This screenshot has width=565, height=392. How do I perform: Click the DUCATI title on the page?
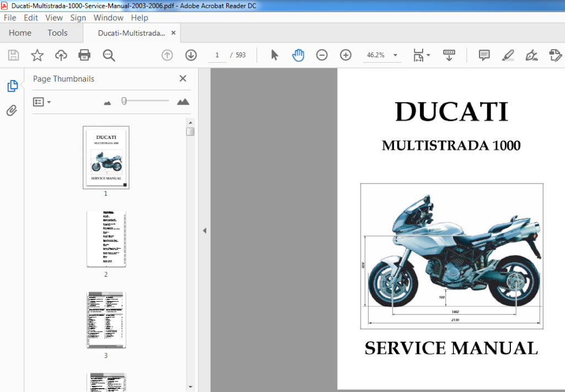[451, 111]
